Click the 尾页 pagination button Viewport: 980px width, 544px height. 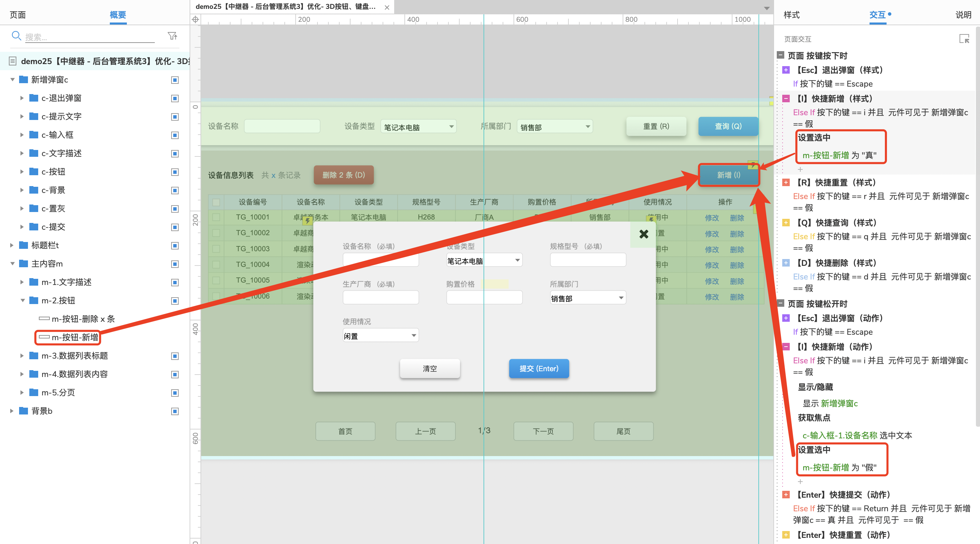coord(624,431)
